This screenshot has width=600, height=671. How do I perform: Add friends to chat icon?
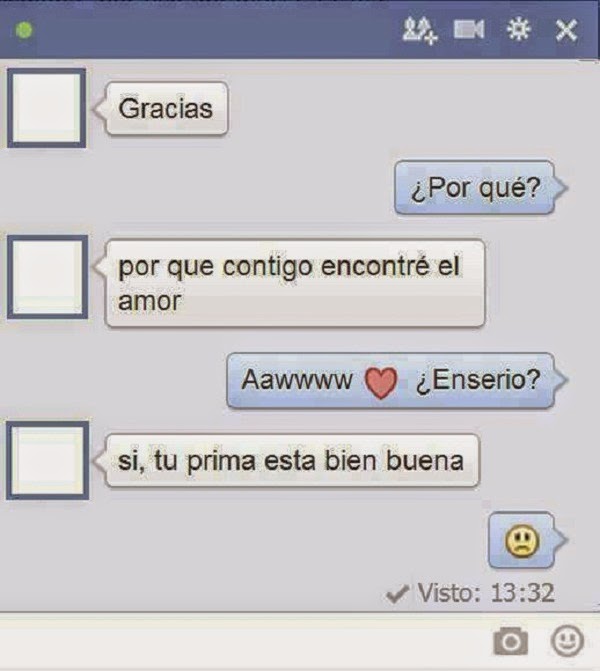tap(420, 30)
